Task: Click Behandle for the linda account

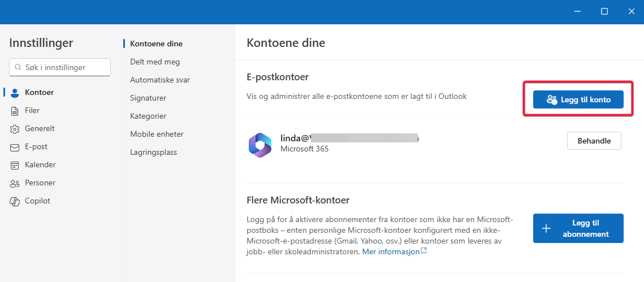Action: click(x=594, y=141)
